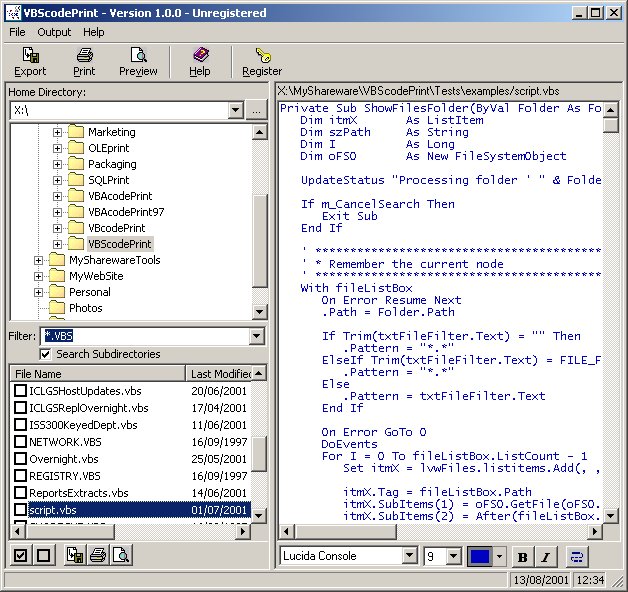Screen dimensions: 628x592
Task: Open the Help menu
Action: [x=94, y=32]
